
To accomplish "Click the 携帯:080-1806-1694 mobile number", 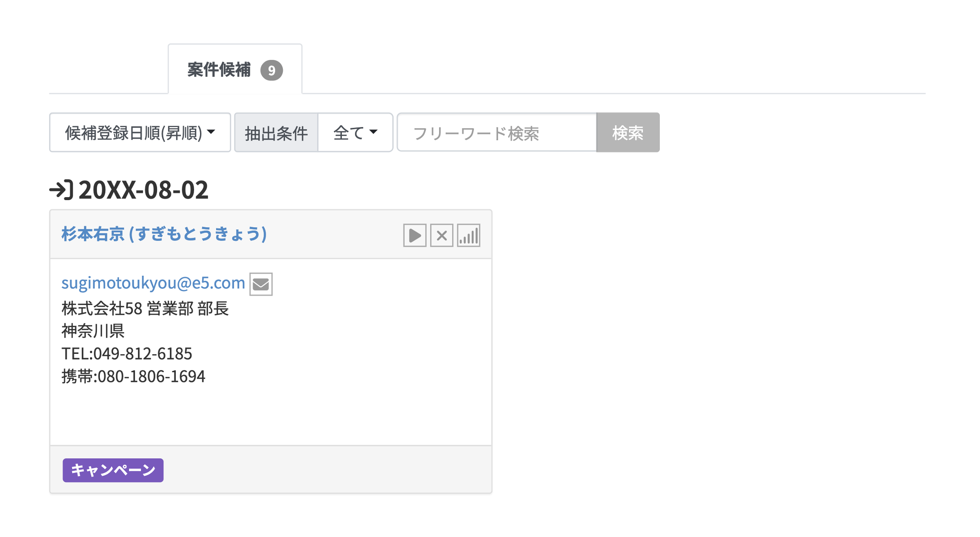I will [x=133, y=376].
